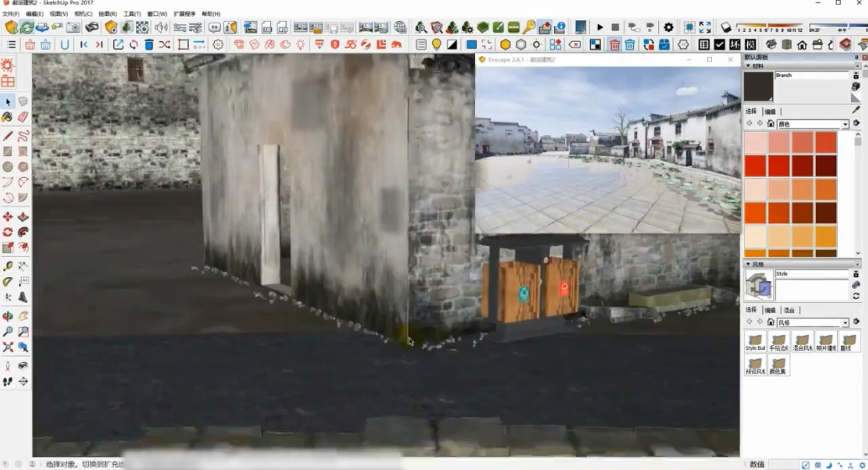
Task: Start Enscape from the top toolbar
Action: tap(11, 27)
